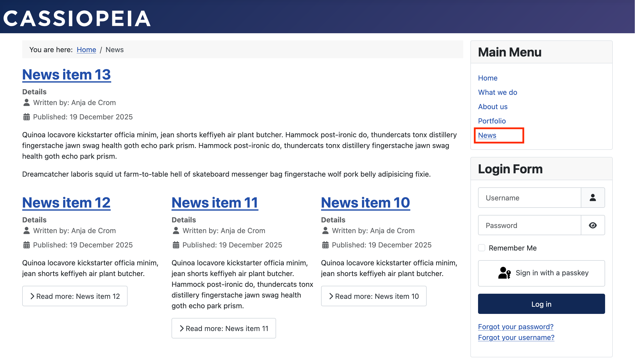This screenshot has width=635, height=364.
Task: Click calendar icon under News item 11
Action: tap(176, 245)
